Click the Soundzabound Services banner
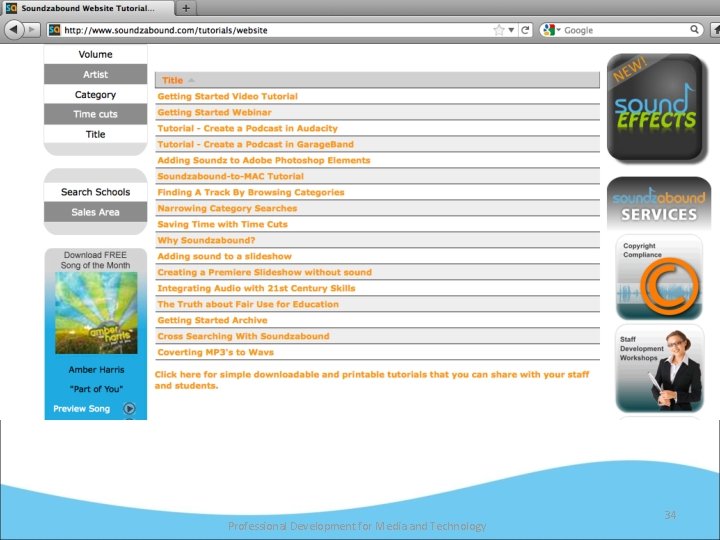 click(x=658, y=204)
